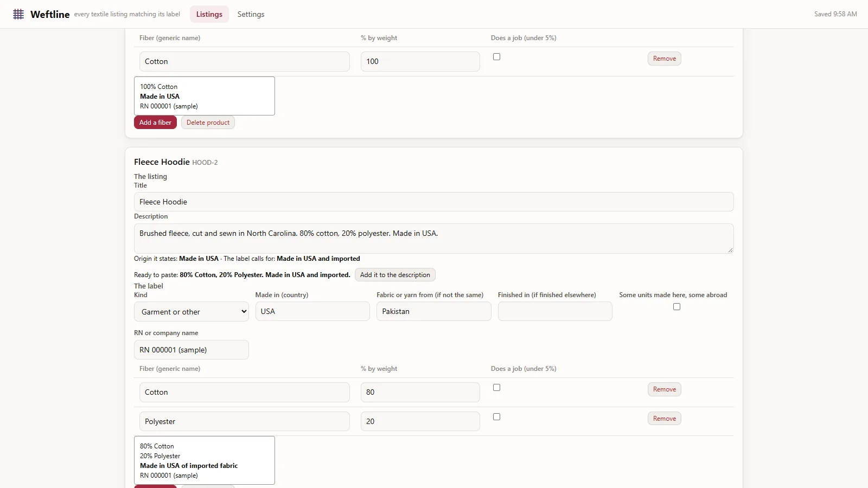This screenshot has width=868, height=488.
Task: Edit the percent field showing 100
Action: (420, 61)
